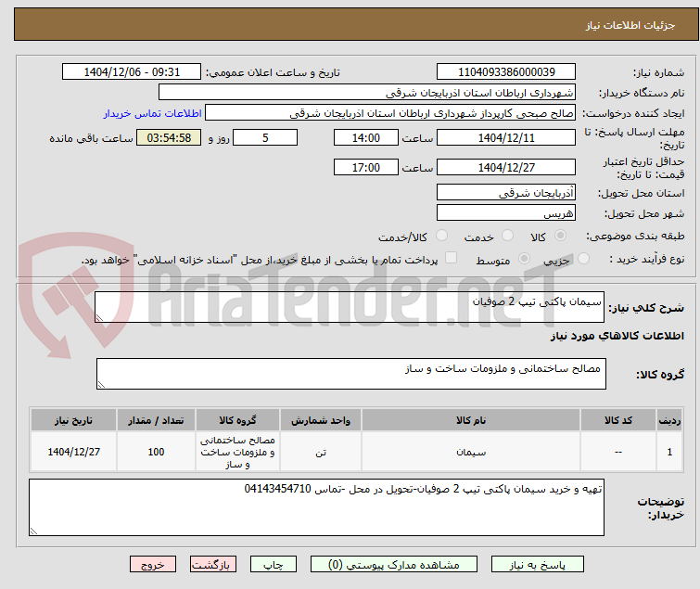700x589 pixels.
Task: Click the need number field 1104093386000039
Action: tap(506, 72)
